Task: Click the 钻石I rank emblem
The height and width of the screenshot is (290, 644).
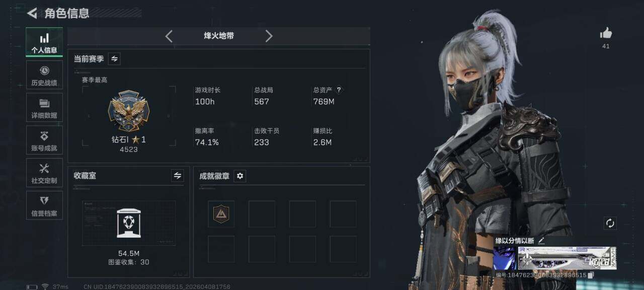Action: (129, 111)
